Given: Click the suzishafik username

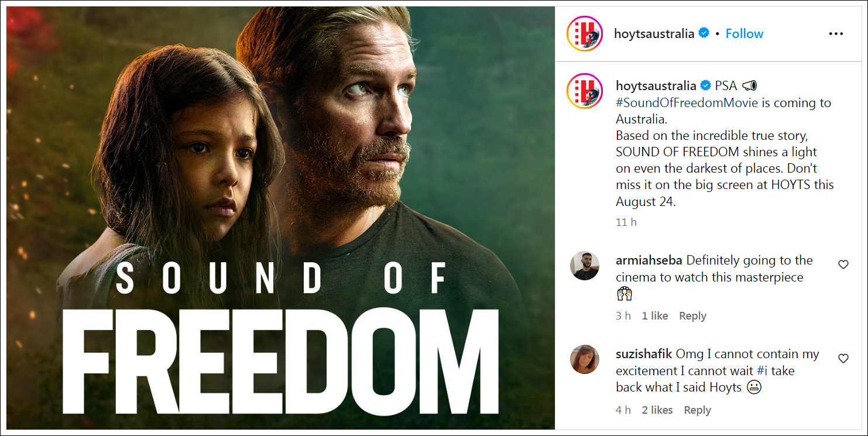Looking at the screenshot, I should point(644,354).
